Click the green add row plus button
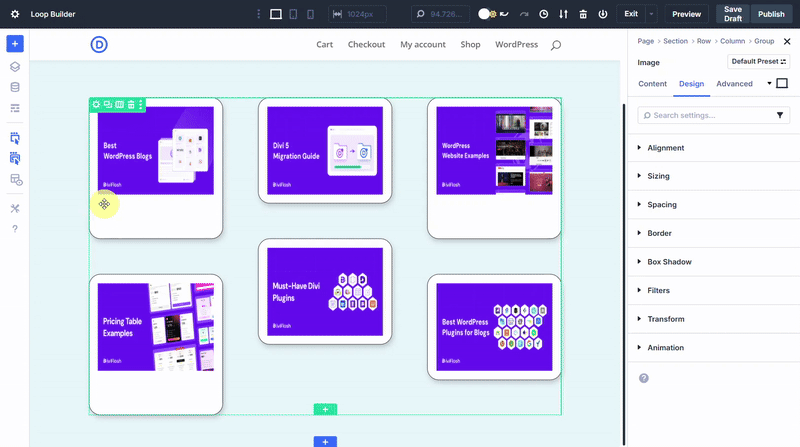Image resolution: width=800 pixels, height=447 pixels. 326,409
